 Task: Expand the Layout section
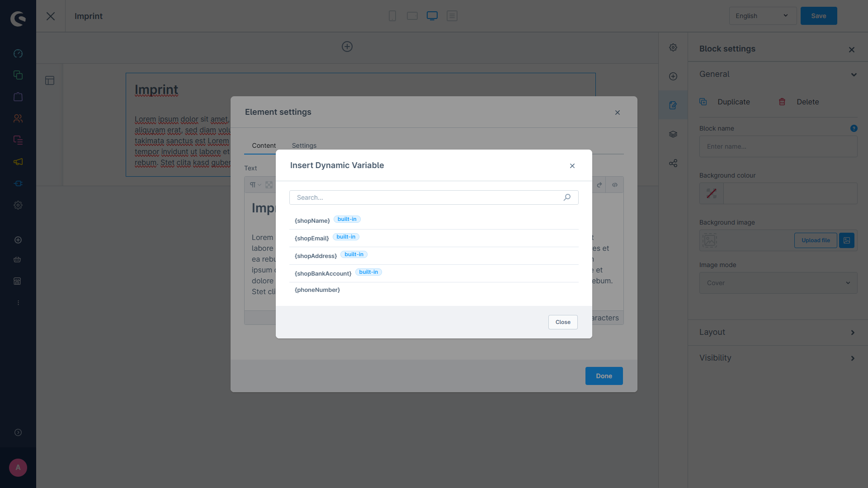778,332
